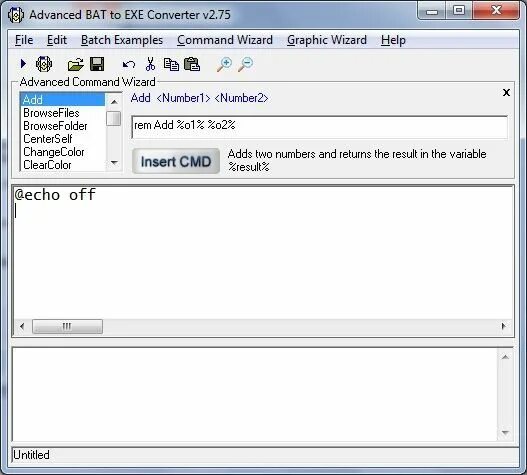Select BrowseFiles command
This screenshot has width=527, height=475.
click(x=63, y=113)
